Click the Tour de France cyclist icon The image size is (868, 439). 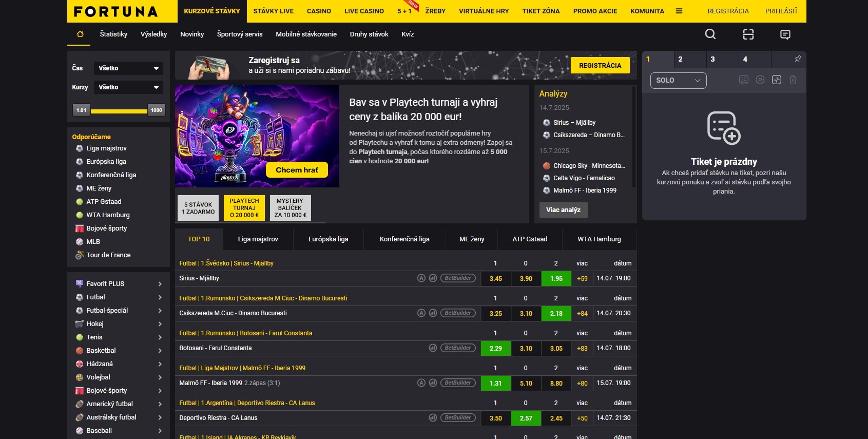coord(80,255)
